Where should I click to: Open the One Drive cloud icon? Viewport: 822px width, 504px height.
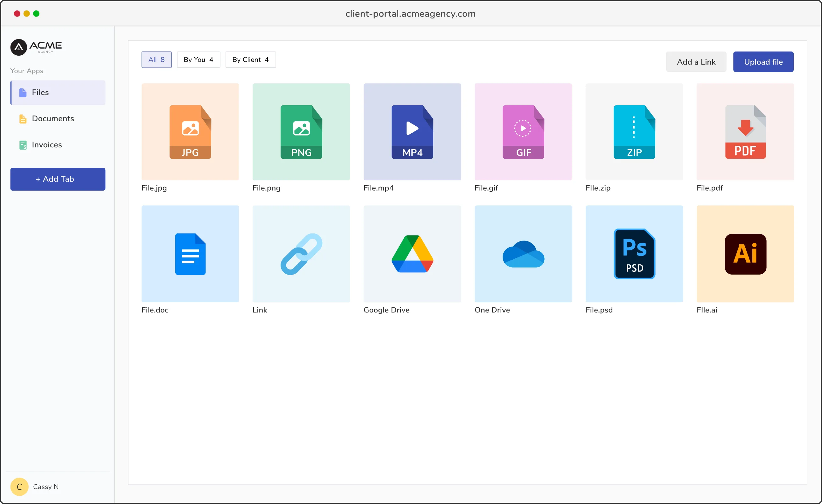pos(523,254)
